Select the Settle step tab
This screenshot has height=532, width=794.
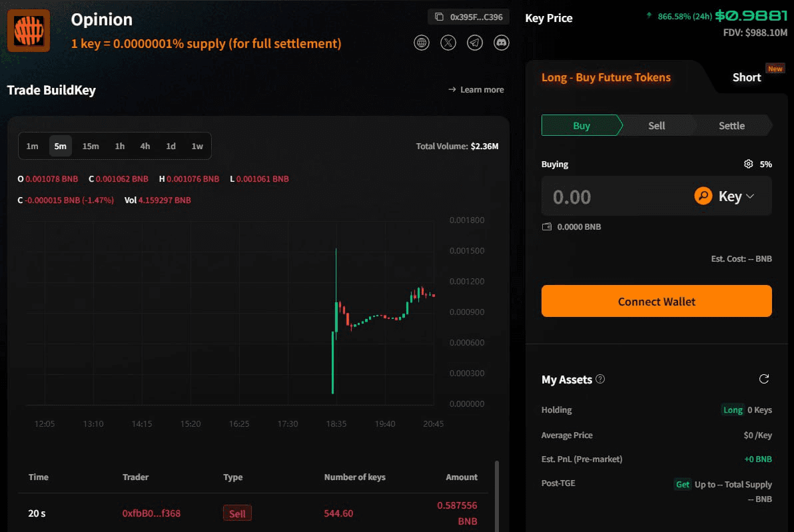coord(731,126)
